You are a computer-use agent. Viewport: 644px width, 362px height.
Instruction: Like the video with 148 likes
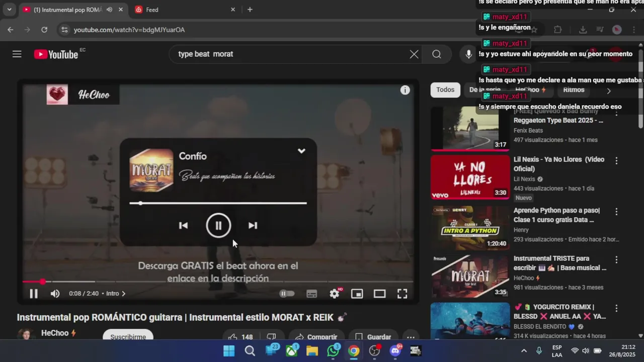point(240,337)
